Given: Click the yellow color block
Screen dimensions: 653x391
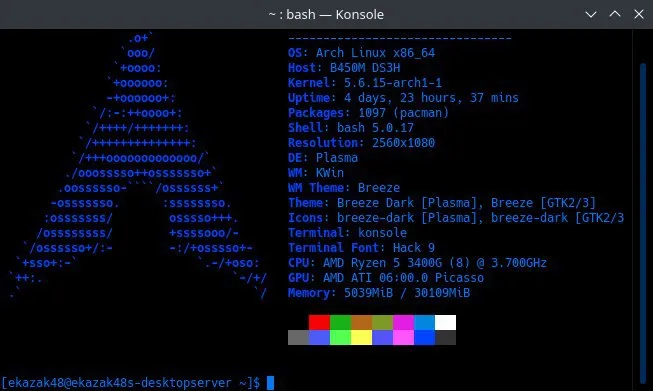Looking at the screenshot, I should point(361,337).
